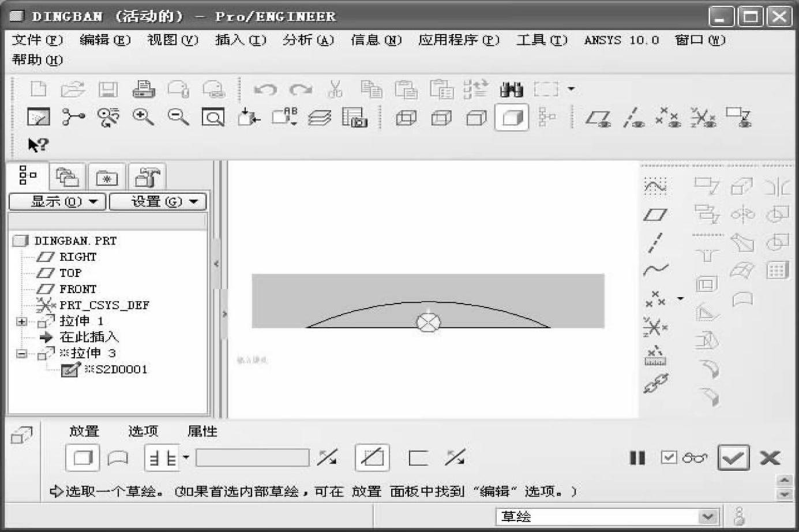The width and height of the screenshot is (799, 532).
Task: Toggle extrude as solid
Action: point(83,458)
